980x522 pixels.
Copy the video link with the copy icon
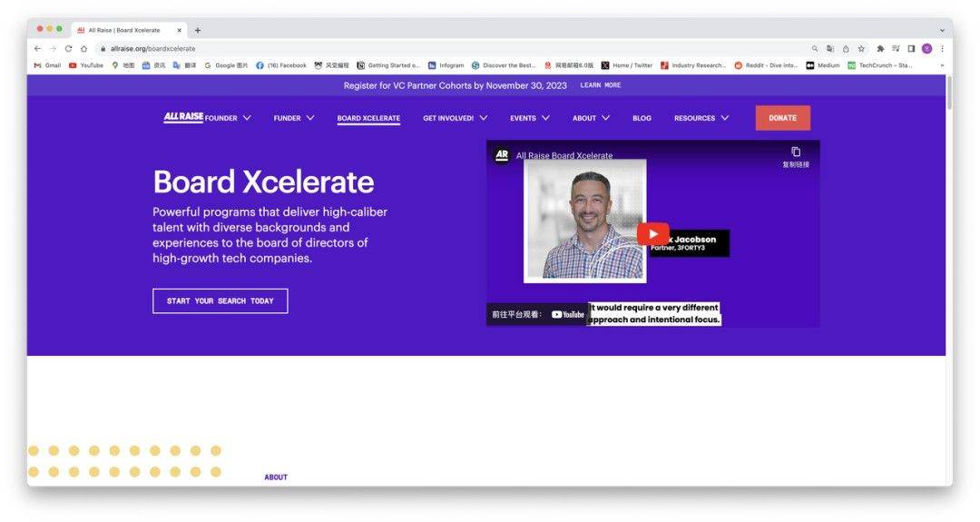click(x=796, y=152)
